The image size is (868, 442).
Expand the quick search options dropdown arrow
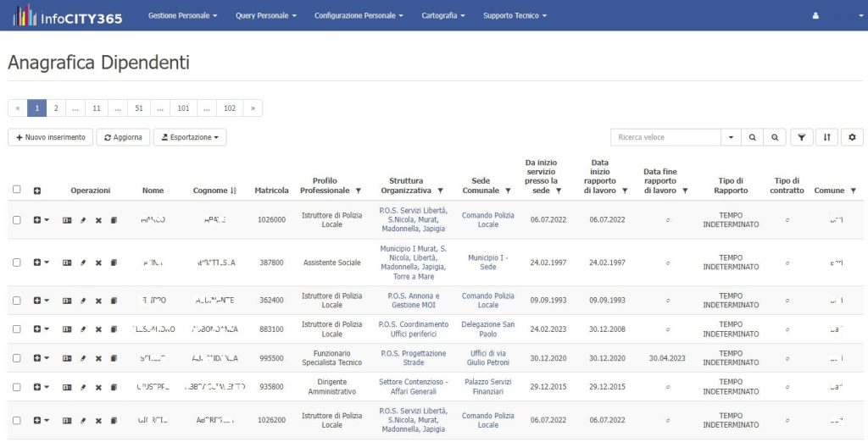click(731, 137)
